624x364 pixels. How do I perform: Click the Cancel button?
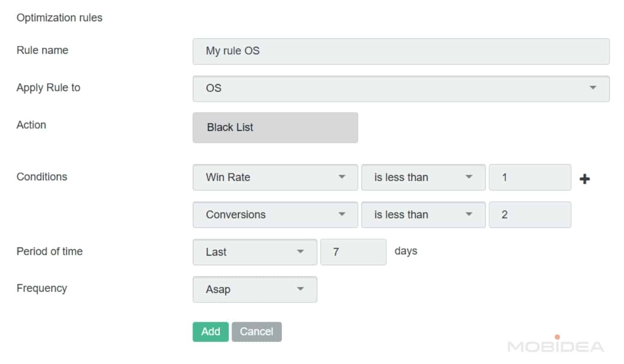[x=257, y=331]
